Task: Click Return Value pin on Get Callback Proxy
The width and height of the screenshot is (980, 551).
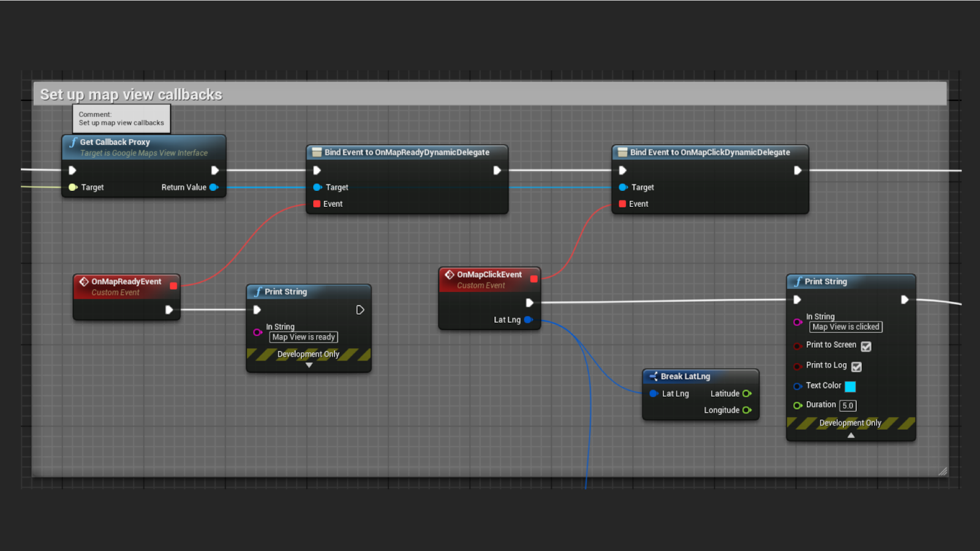Action: coord(214,187)
